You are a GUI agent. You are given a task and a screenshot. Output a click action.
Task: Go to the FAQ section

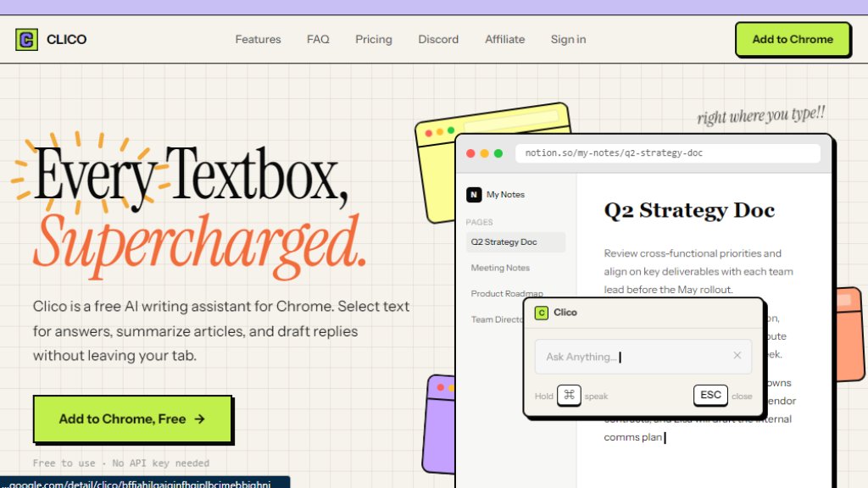[318, 39]
